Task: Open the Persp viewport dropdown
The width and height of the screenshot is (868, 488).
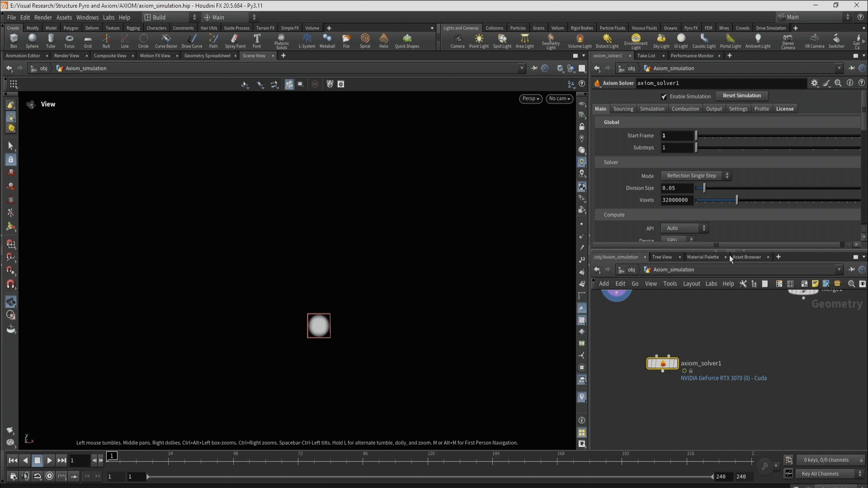Action: point(530,99)
